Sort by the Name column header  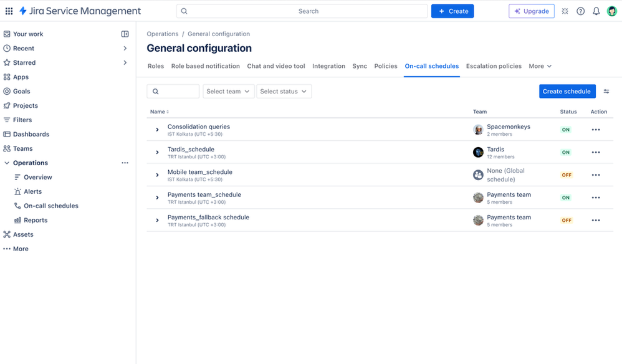tap(160, 112)
